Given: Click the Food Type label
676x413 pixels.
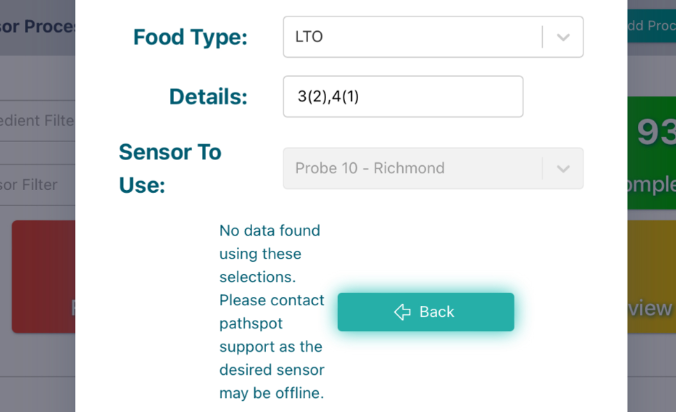Looking at the screenshot, I should click(x=190, y=37).
